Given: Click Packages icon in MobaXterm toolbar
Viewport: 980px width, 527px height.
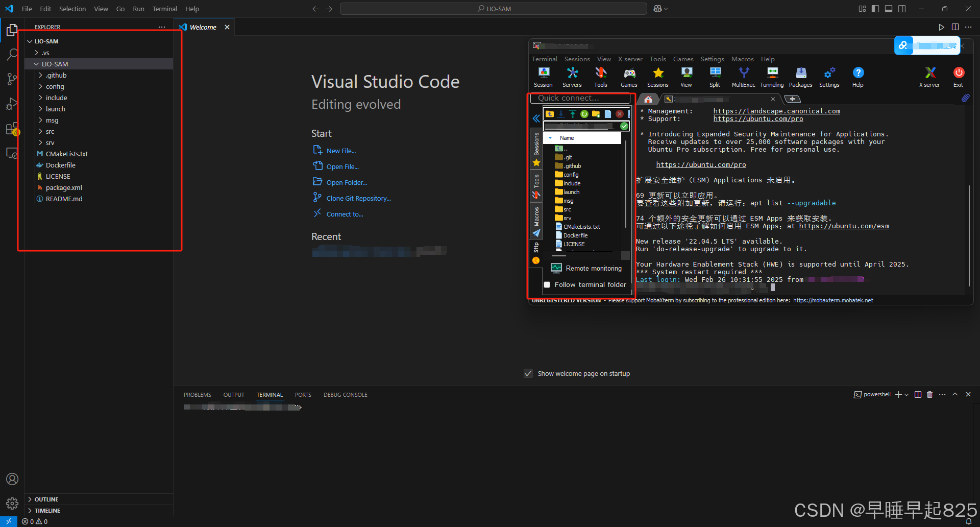Looking at the screenshot, I should click(x=801, y=77).
